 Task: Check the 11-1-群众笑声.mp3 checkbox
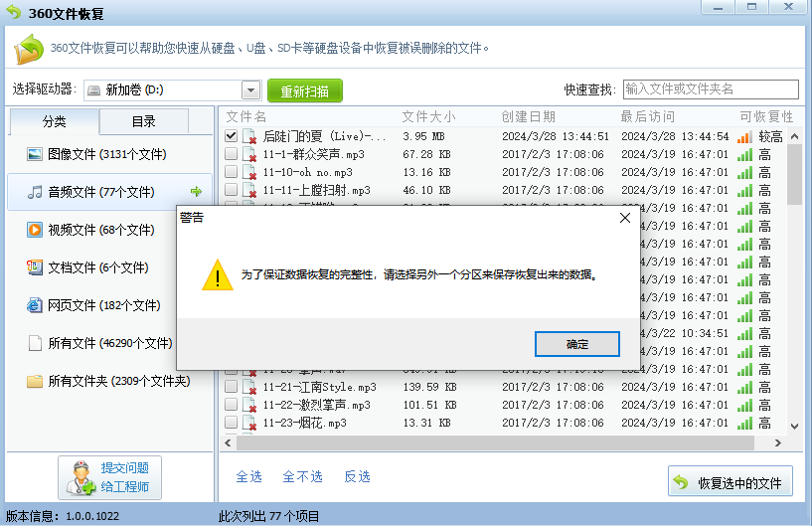[231, 154]
